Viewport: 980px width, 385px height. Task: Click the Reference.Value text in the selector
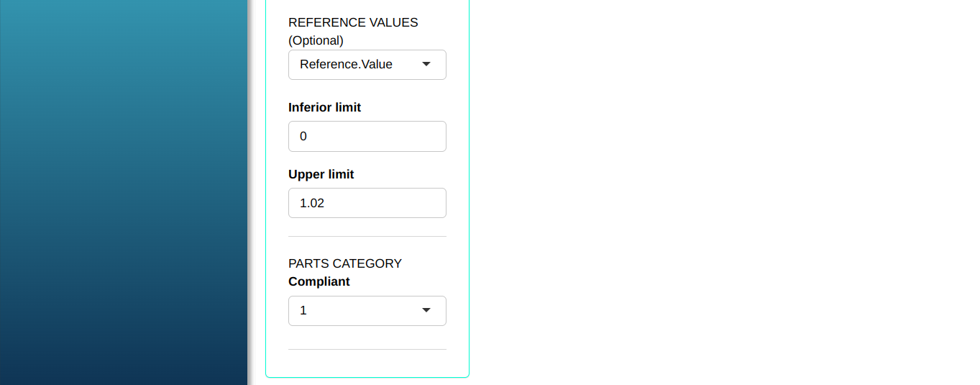pos(346,65)
